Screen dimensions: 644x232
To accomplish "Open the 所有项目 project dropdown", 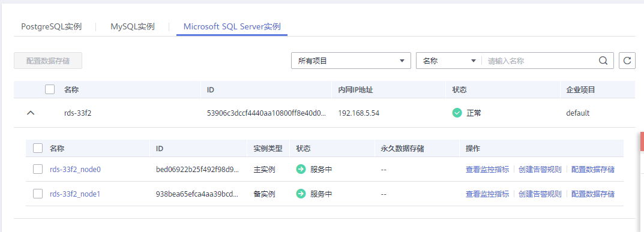I will (x=351, y=61).
